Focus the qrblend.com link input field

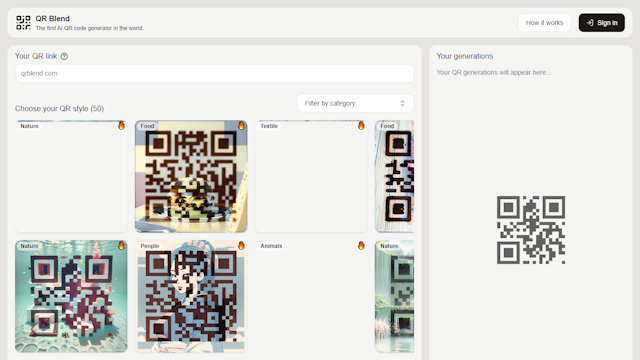point(214,73)
